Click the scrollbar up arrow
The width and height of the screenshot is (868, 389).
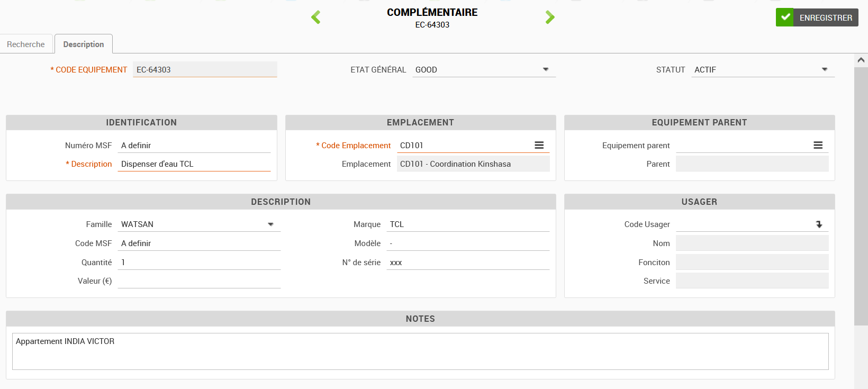pos(861,60)
